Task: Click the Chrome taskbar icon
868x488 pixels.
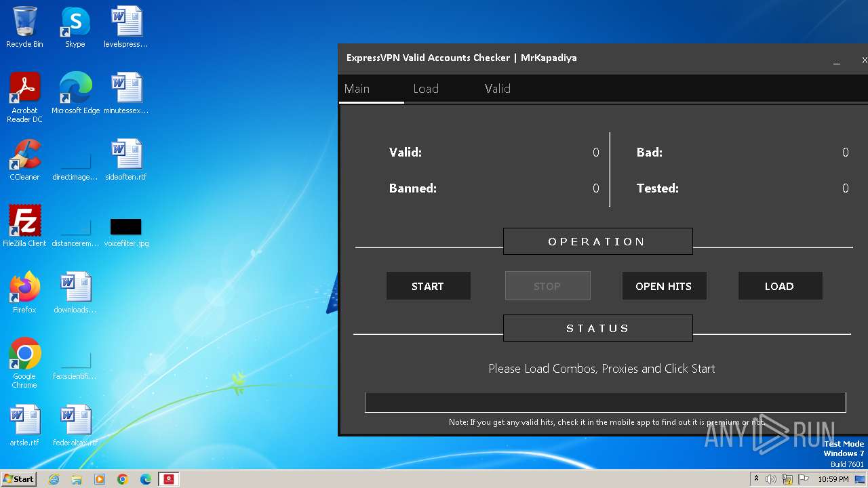Action: 123,479
